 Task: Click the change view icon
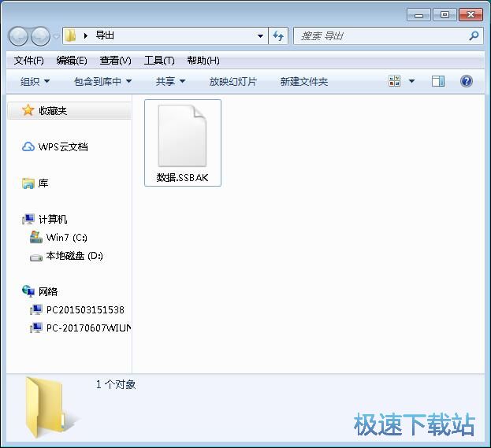[395, 81]
